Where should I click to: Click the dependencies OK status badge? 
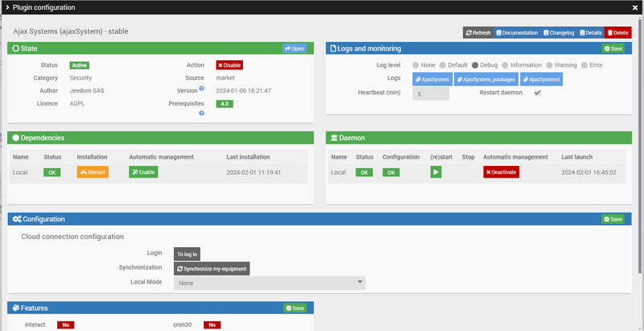pos(52,172)
